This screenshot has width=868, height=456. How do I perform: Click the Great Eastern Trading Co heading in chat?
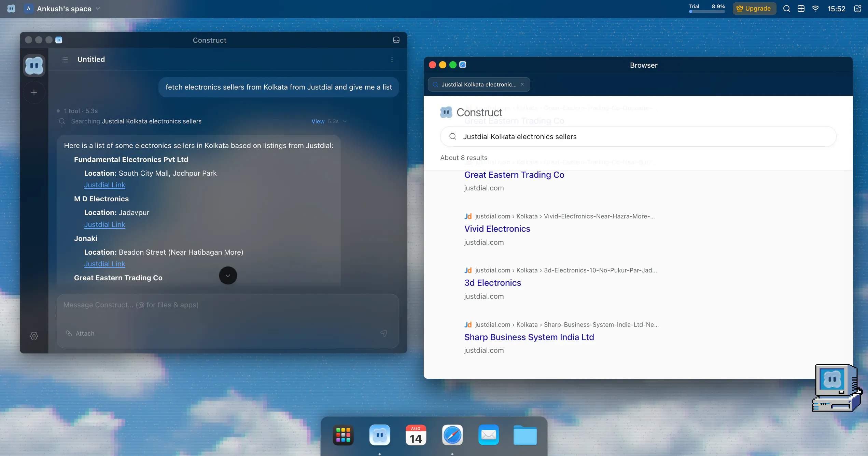[x=118, y=278]
